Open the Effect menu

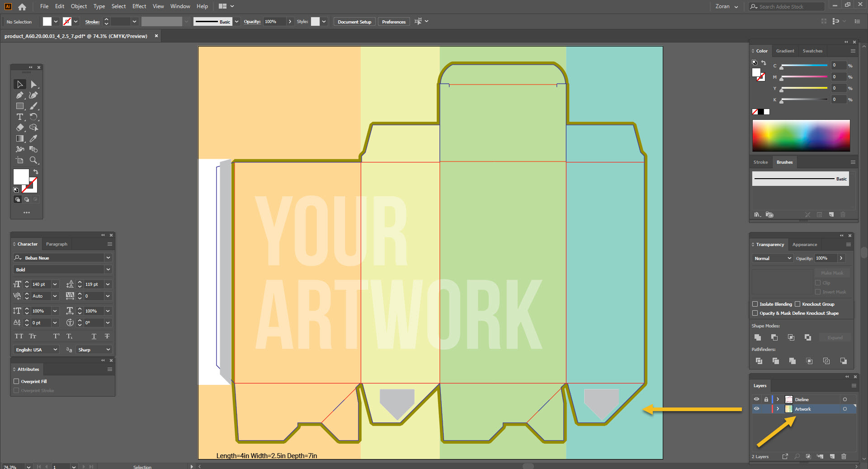(x=139, y=6)
